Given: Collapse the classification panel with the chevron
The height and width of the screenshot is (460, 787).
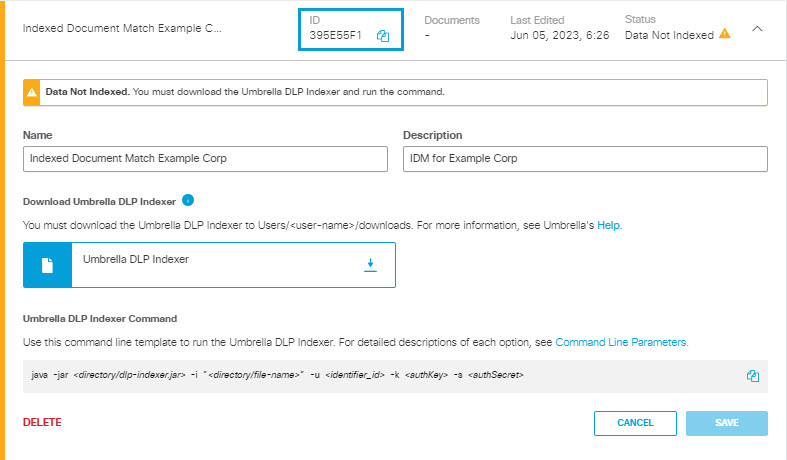Looking at the screenshot, I should coord(757,29).
